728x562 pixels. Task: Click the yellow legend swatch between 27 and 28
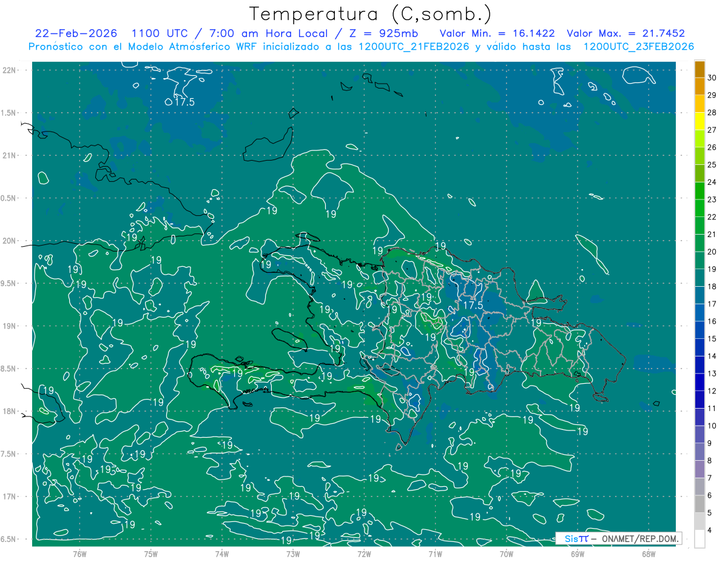(x=699, y=121)
